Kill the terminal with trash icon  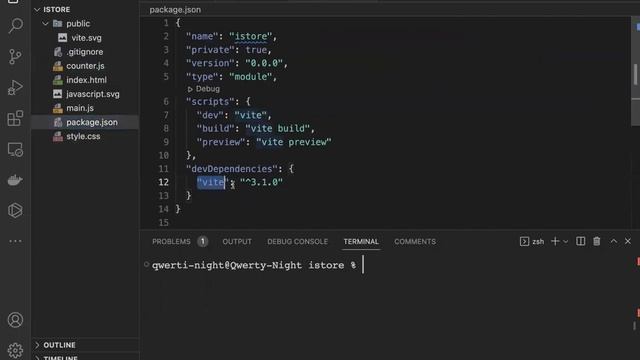(x=597, y=241)
